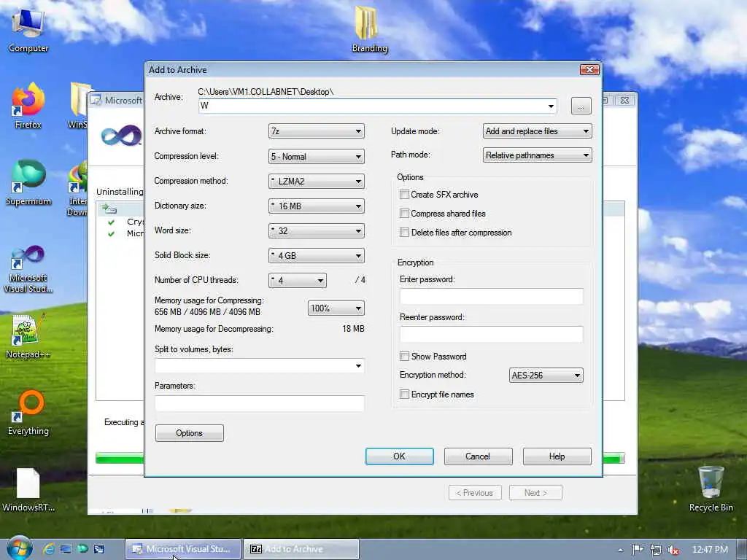747x560 pixels.
Task: Launch Firefox from the desktop
Action: pyautogui.click(x=28, y=106)
